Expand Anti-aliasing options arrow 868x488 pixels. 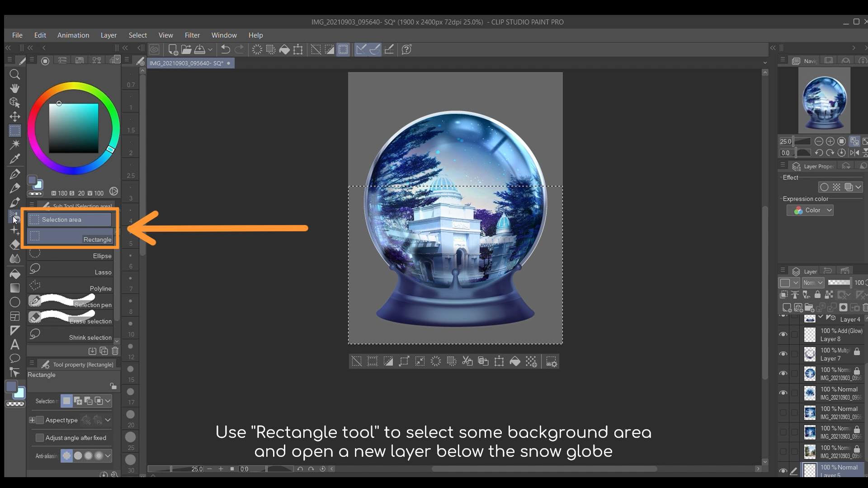coord(108,456)
